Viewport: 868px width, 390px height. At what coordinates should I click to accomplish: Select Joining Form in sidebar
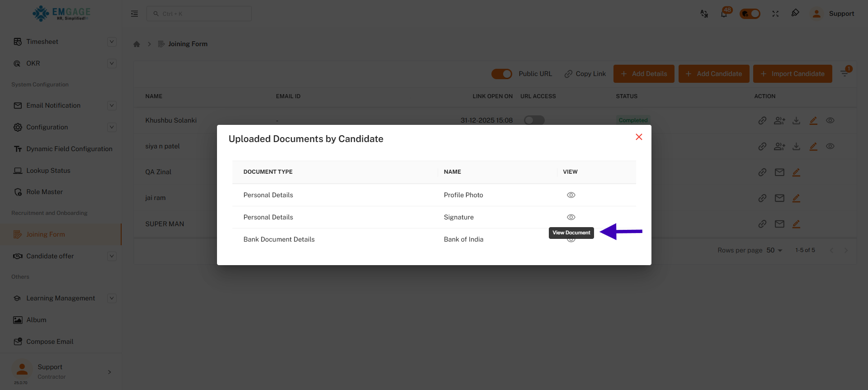pos(61,234)
